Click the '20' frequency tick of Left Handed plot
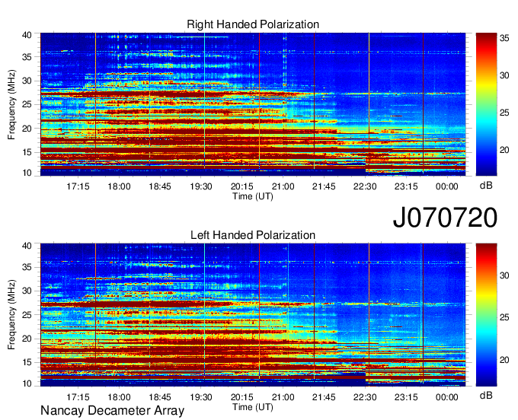 (x=27, y=339)
